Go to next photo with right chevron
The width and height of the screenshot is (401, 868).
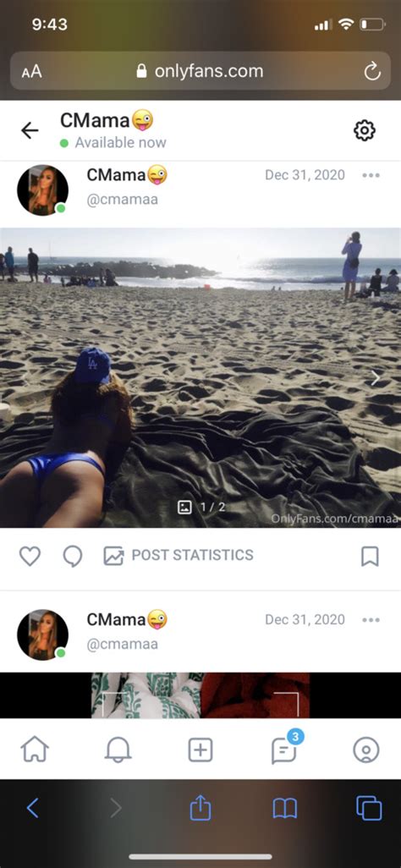375,378
